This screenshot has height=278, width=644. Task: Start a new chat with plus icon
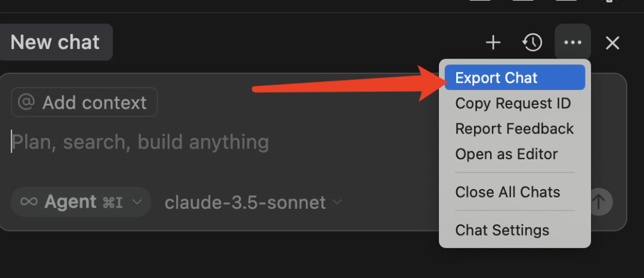[493, 42]
